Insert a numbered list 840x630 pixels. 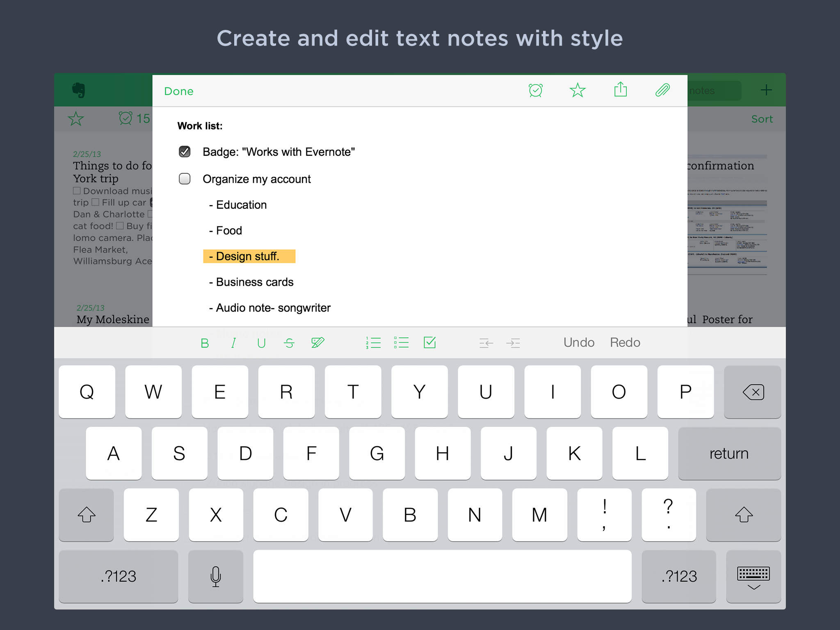[x=373, y=342]
